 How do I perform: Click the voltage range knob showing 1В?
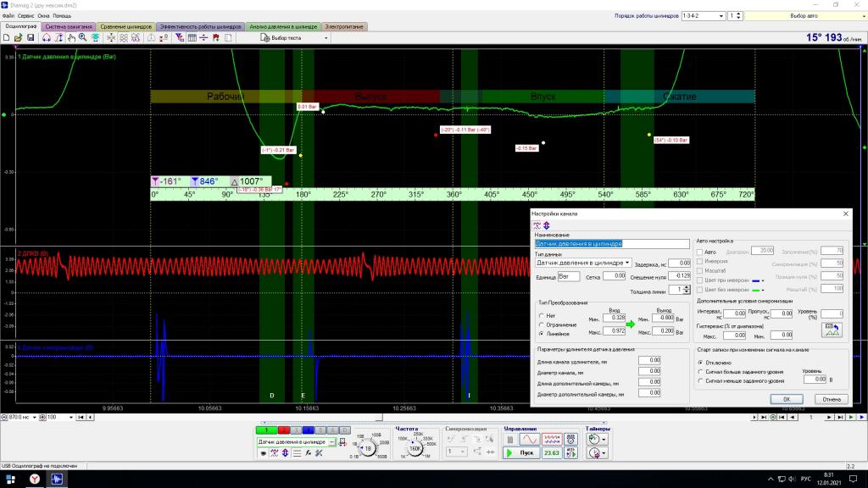(368, 448)
